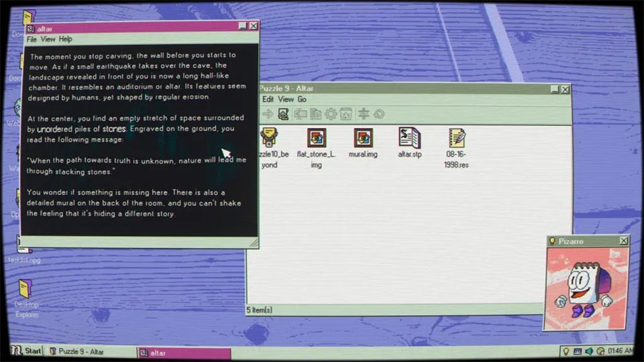The width and height of the screenshot is (644, 362).
Task: Click the network globe tray icon
Action: (600, 351)
